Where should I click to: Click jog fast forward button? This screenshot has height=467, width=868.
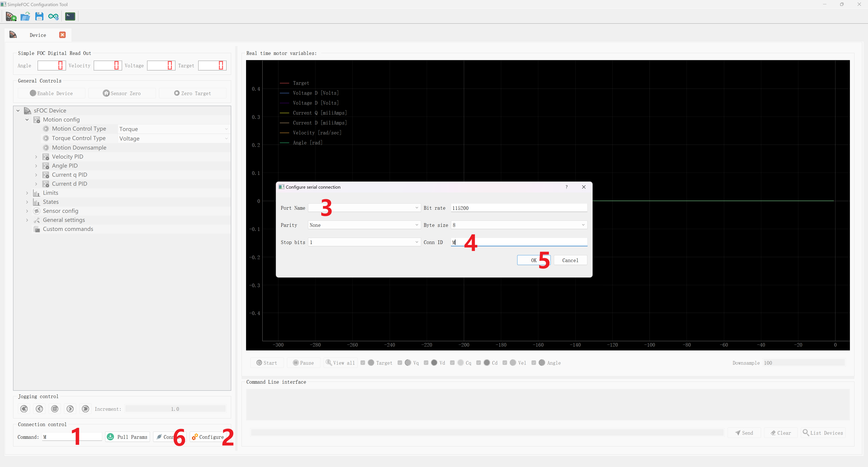[x=85, y=409]
